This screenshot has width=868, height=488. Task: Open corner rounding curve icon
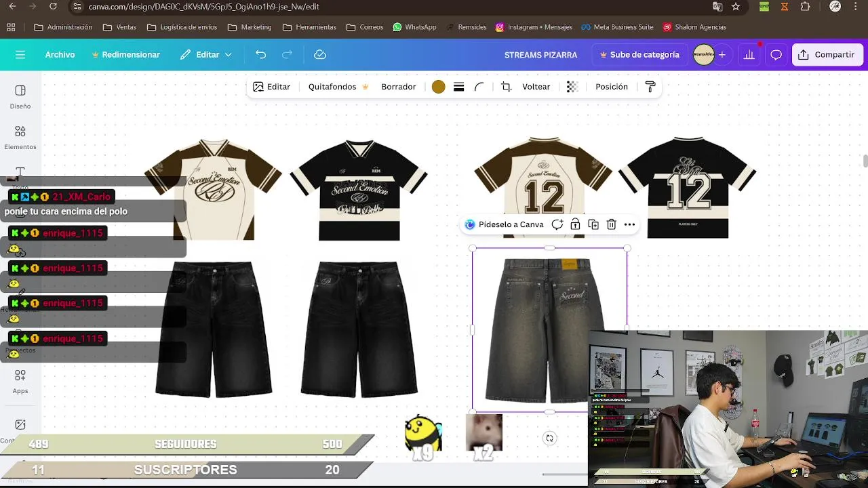[x=479, y=87]
